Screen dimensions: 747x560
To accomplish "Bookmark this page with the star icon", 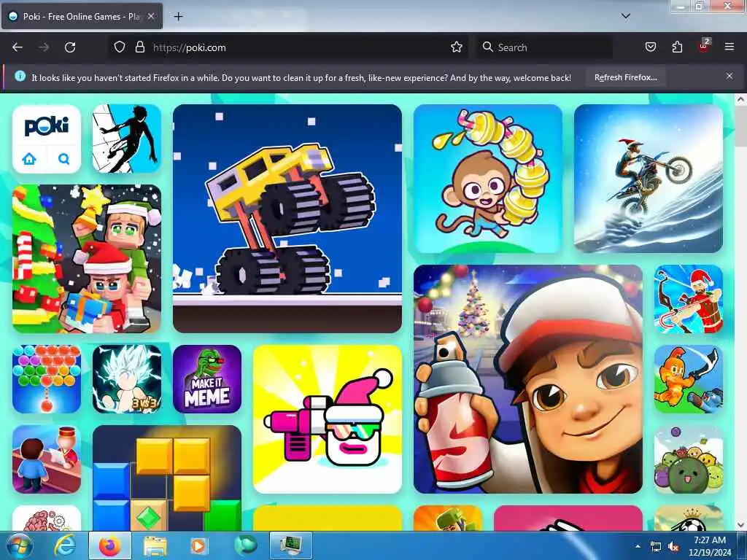I will point(457,47).
